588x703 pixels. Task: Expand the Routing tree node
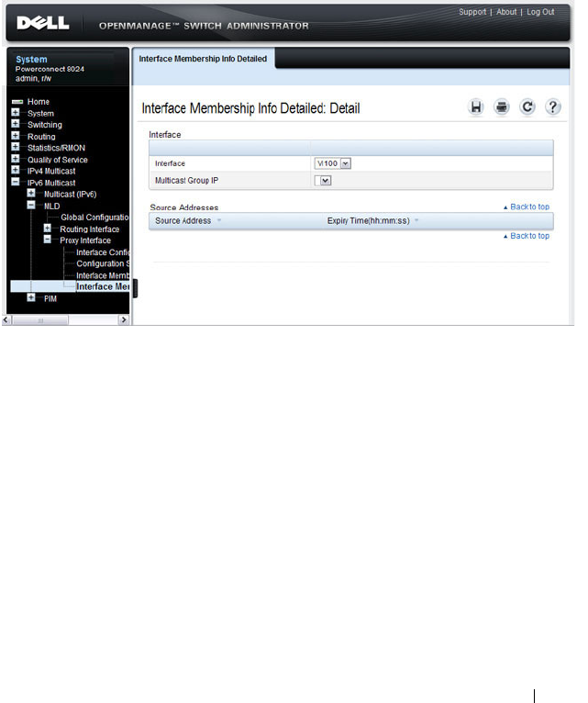point(16,136)
